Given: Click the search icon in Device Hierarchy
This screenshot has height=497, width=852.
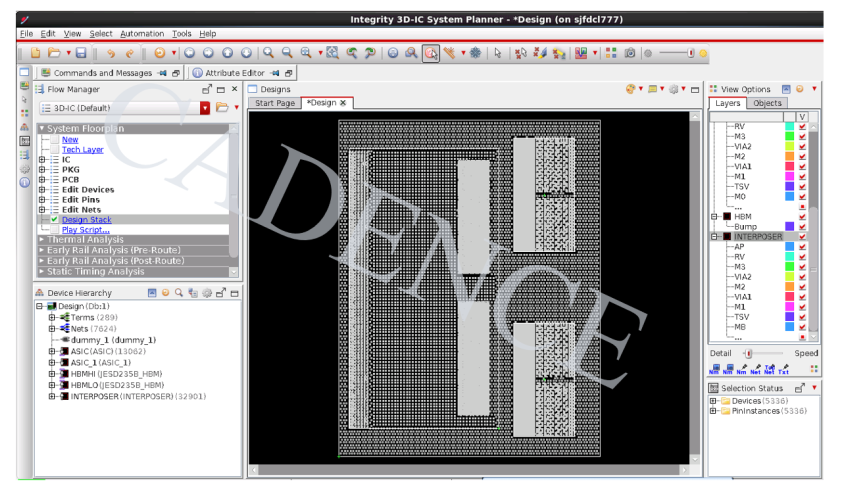Looking at the screenshot, I should (179, 293).
